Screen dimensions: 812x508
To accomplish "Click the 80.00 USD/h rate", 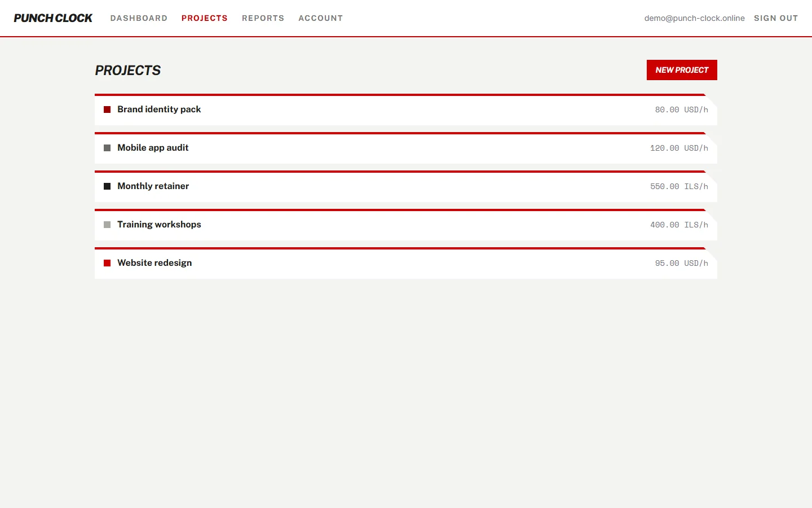I will (681, 110).
